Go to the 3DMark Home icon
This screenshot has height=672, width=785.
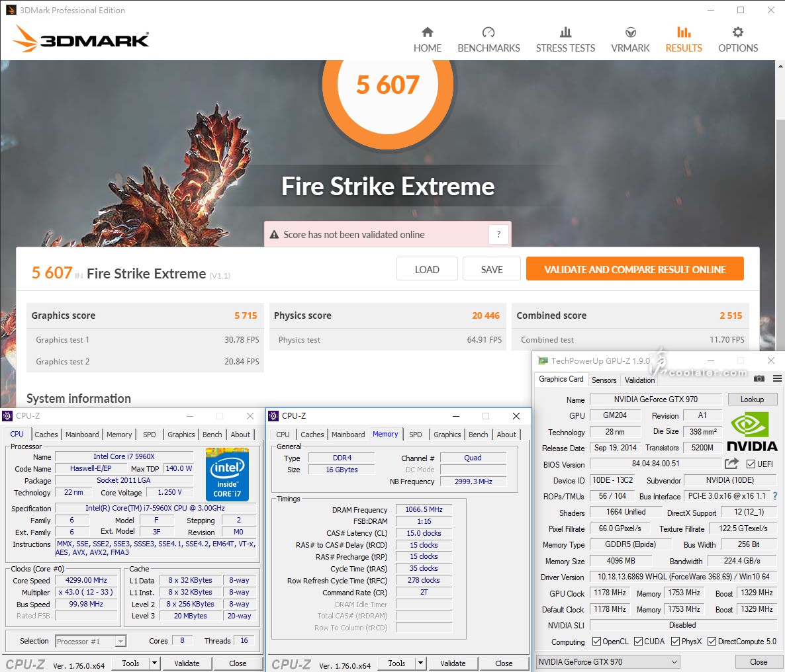427,32
